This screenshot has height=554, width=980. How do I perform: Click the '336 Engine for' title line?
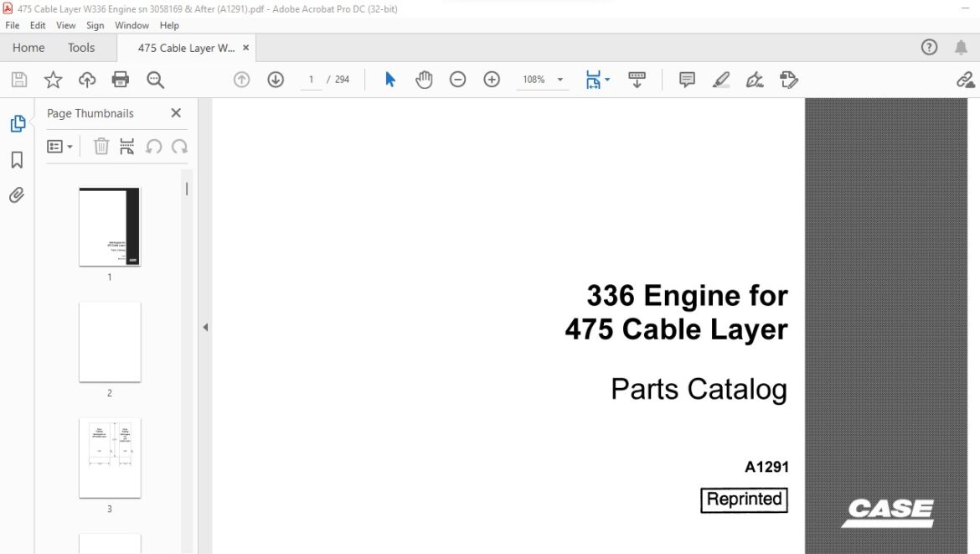click(688, 296)
